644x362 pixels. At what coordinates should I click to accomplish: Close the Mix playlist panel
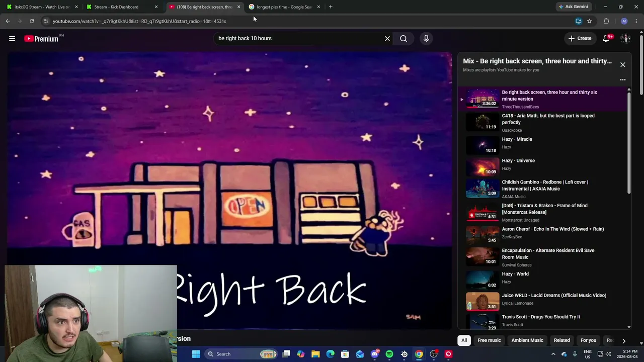click(623, 64)
